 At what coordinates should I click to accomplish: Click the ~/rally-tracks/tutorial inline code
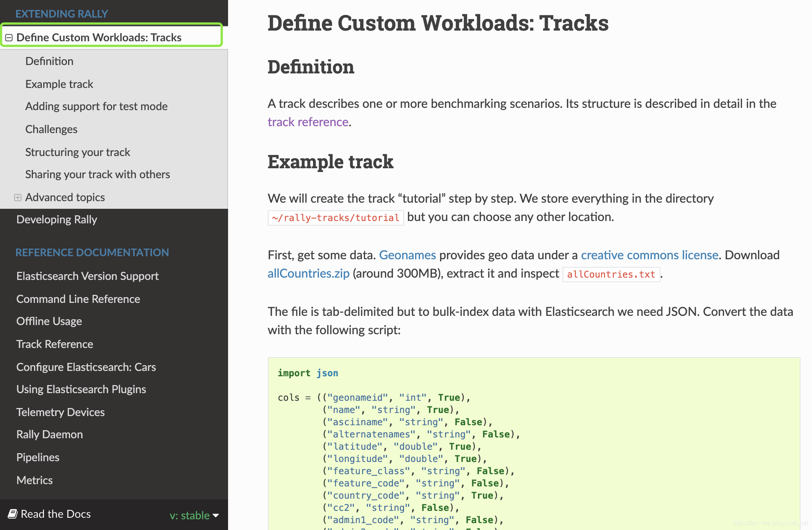click(x=336, y=218)
